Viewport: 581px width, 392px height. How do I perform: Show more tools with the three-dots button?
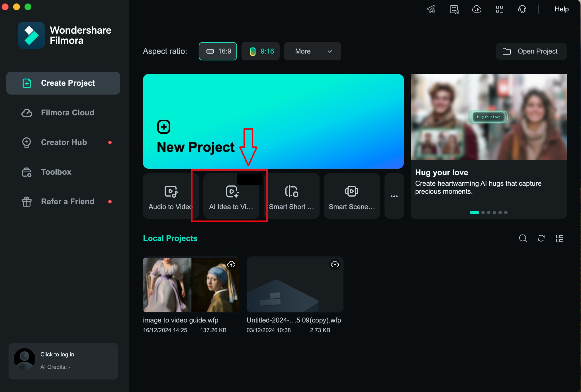(x=394, y=196)
